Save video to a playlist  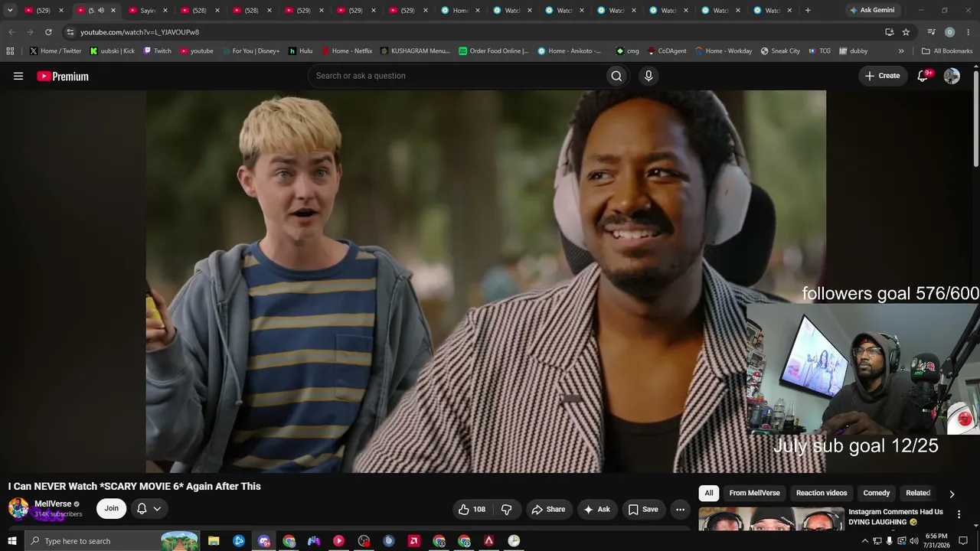(x=643, y=509)
